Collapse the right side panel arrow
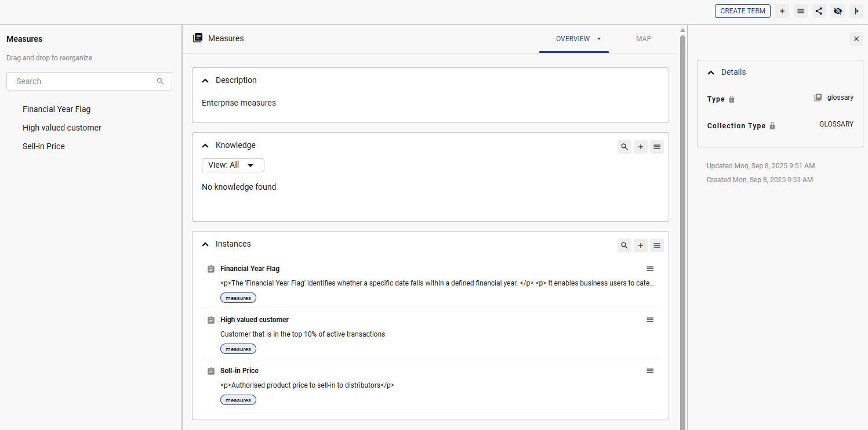 pyautogui.click(x=856, y=11)
